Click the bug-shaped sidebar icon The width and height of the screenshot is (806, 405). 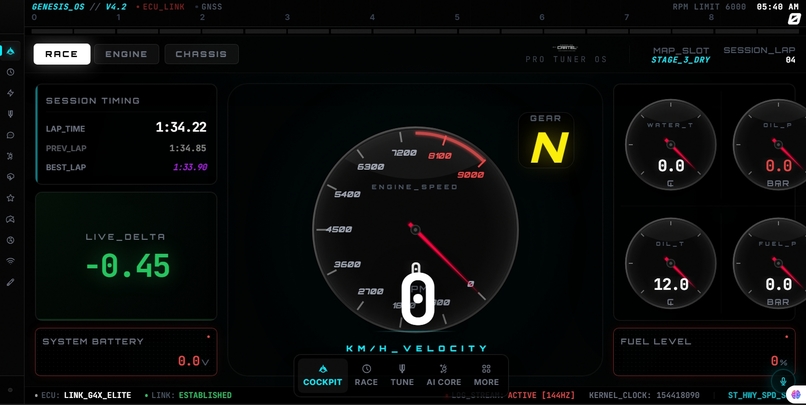pyautogui.click(x=10, y=156)
